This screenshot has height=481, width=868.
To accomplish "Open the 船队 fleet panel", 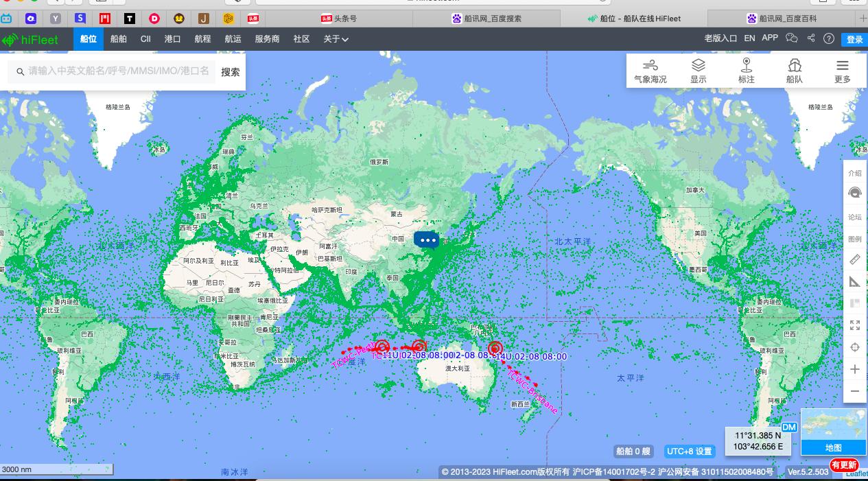I will point(794,71).
